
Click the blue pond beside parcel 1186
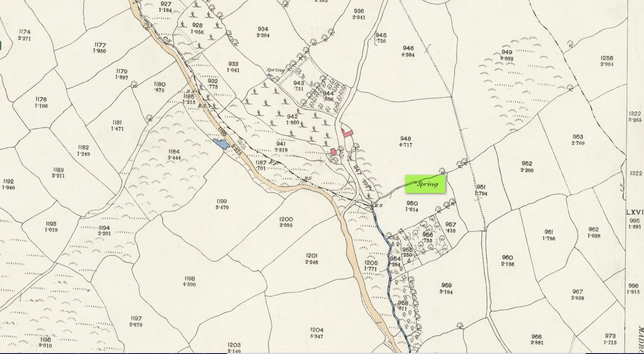pos(221,144)
